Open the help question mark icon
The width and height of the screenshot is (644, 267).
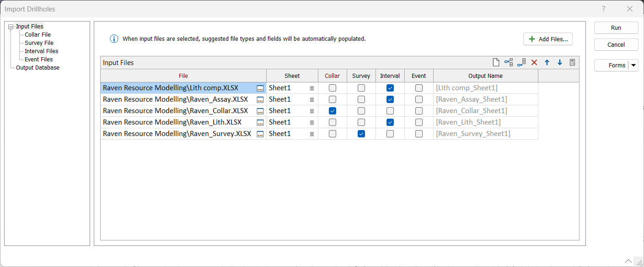coord(603,9)
